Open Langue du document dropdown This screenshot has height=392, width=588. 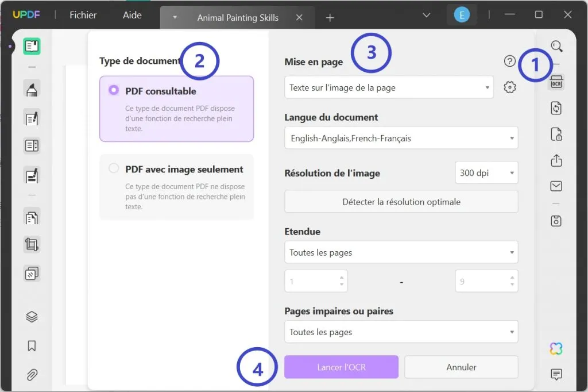tap(401, 138)
